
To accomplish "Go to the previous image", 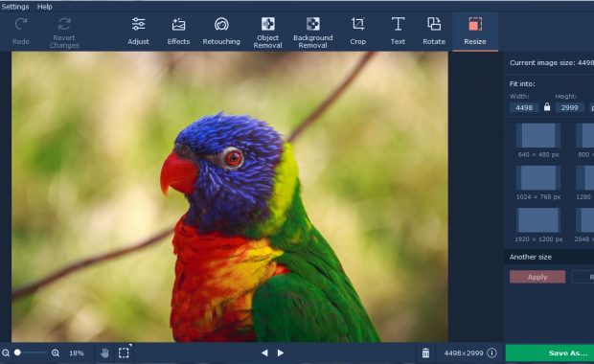I will click(264, 353).
